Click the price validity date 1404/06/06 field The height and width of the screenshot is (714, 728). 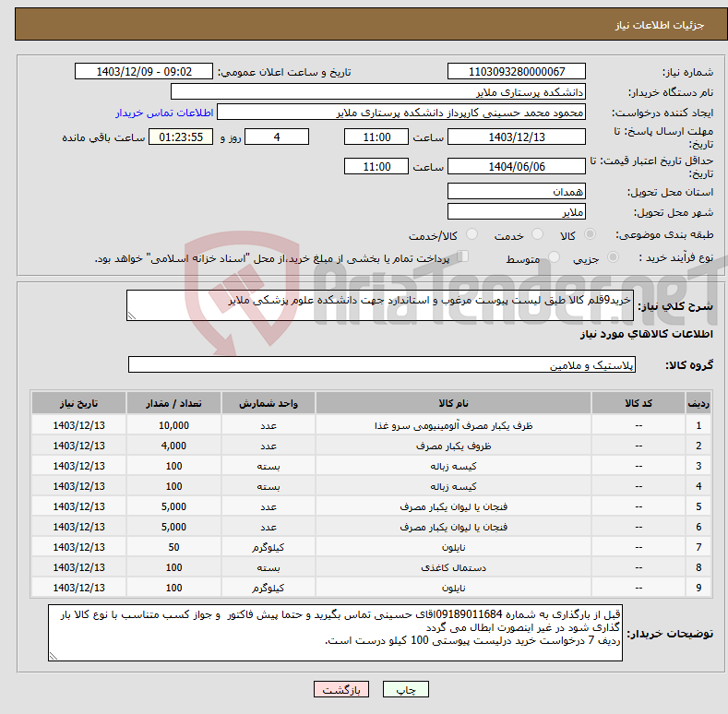coord(517,166)
